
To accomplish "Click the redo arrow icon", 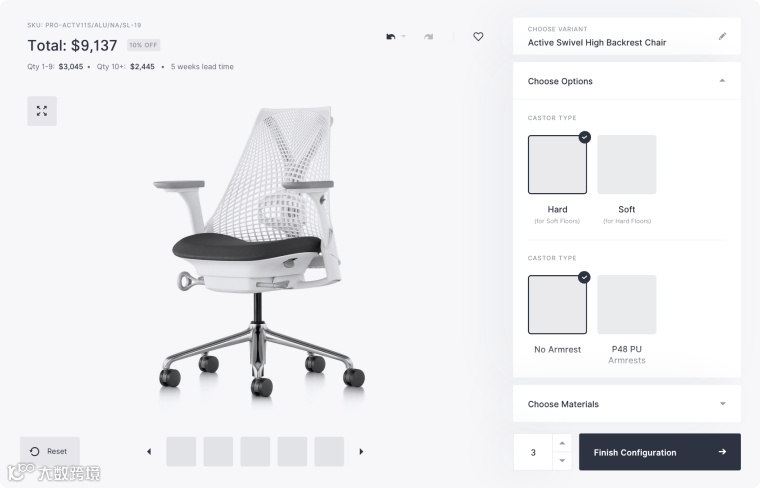I will tap(428, 36).
